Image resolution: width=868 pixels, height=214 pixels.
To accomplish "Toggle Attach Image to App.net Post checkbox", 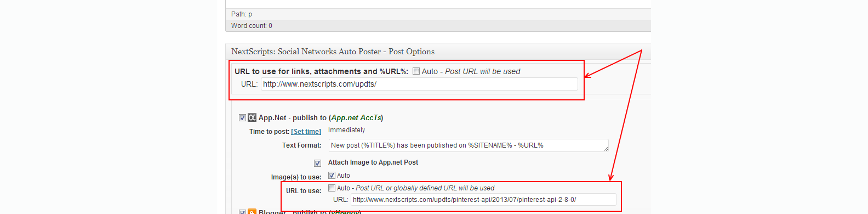I will [317, 163].
